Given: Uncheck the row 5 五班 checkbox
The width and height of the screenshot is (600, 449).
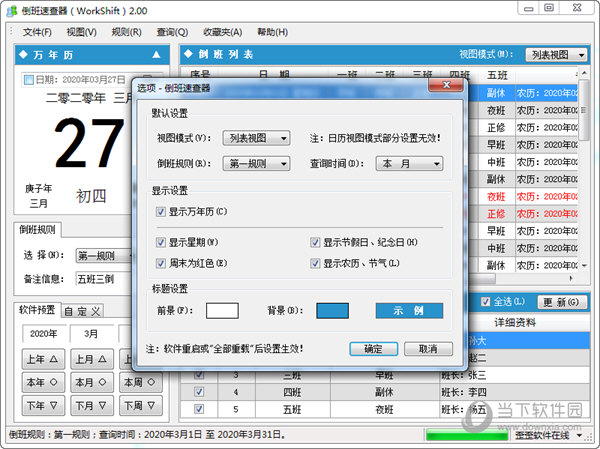Looking at the screenshot, I should [x=199, y=409].
